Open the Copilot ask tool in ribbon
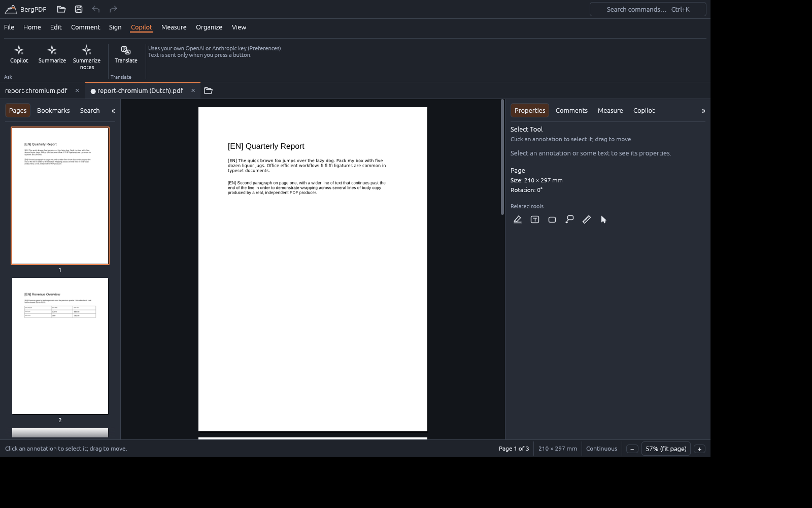This screenshot has height=508, width=812. click(x=19, y=54)
